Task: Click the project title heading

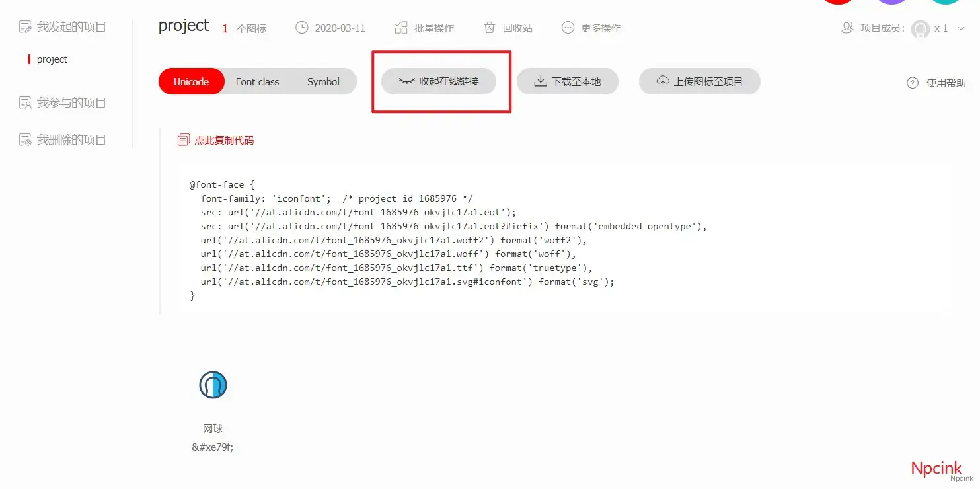Action: point(184,26)
